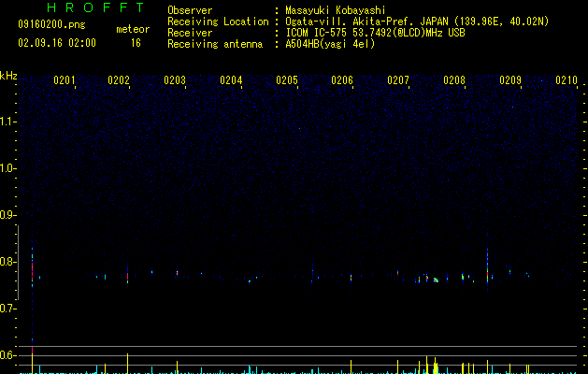Click the 0204 time marker
This screenshot has height=374, width=588.
click(x=231, y=80)
